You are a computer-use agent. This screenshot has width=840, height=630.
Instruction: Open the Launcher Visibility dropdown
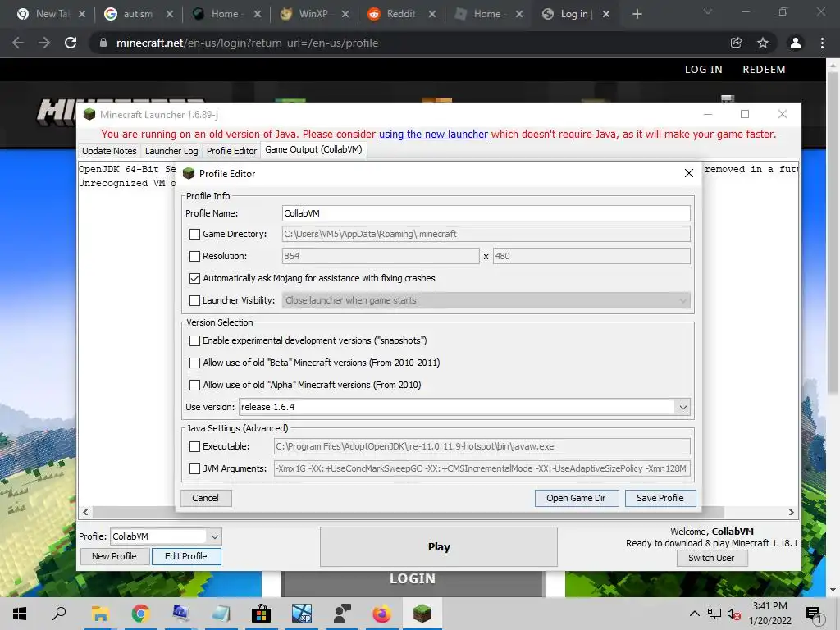click(x=486, y=300)
